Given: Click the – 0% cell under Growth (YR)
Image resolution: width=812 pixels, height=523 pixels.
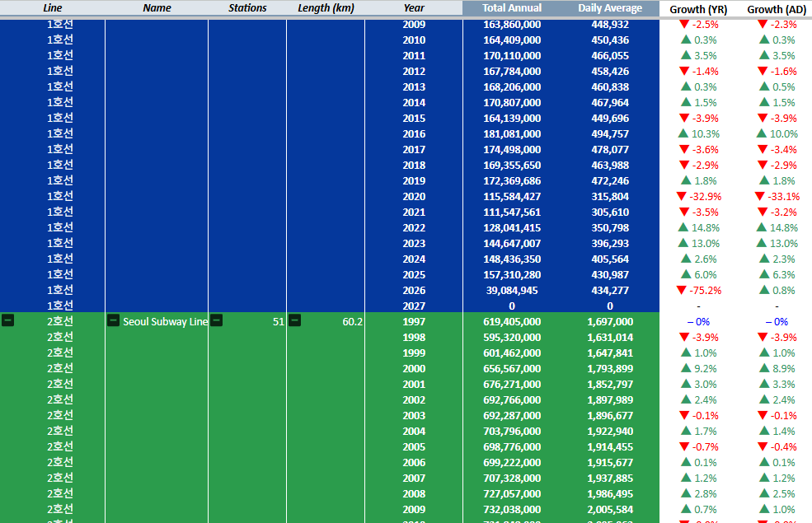Looking at the screenshot, I should pyautogui.click(x=698, y=322).
